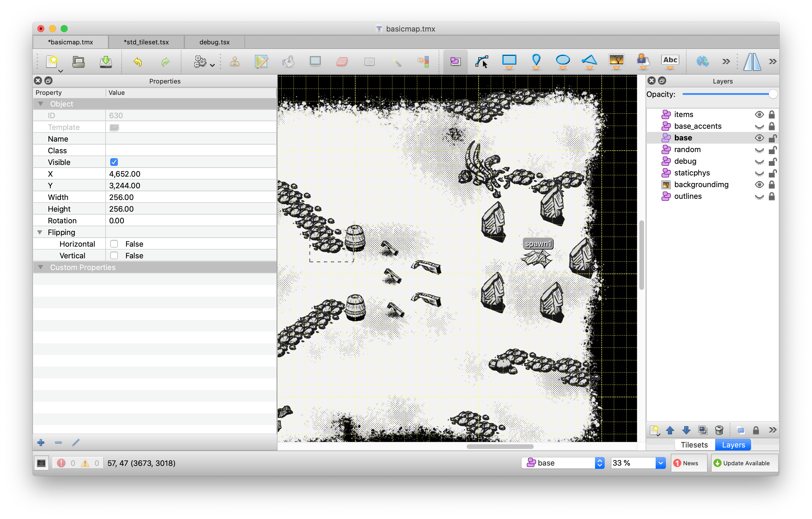Switch to the *std_tileset.tsx tab
Image resolution: width=812 pixels, height=519 pixels.
(x=146, y=42)
